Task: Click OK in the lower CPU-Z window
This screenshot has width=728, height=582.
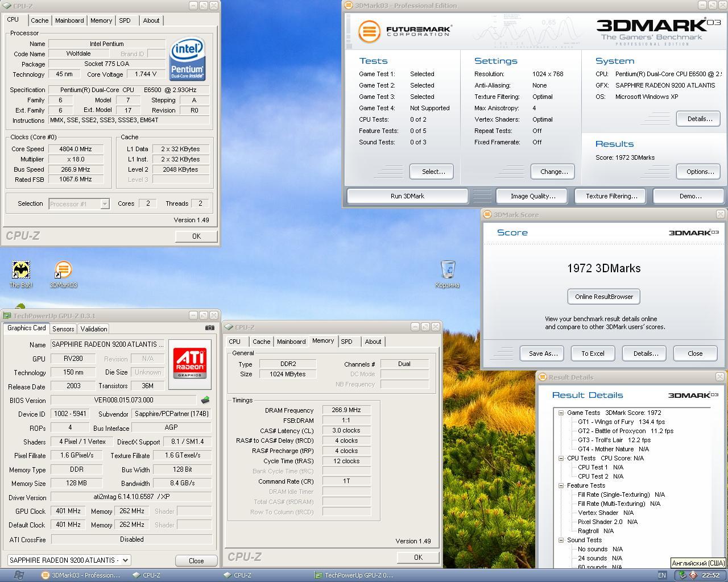Action: [x=418, y=558]
